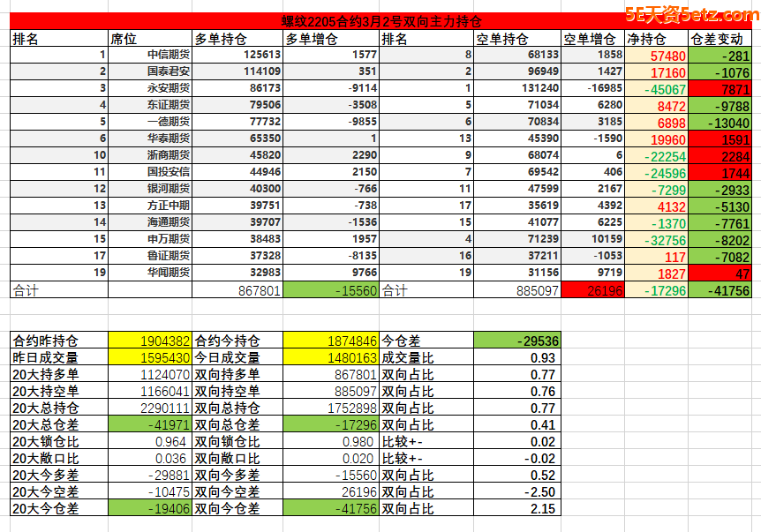Select the green 今仓差 value -29536

pyautogui.click(x=516, y=341)
